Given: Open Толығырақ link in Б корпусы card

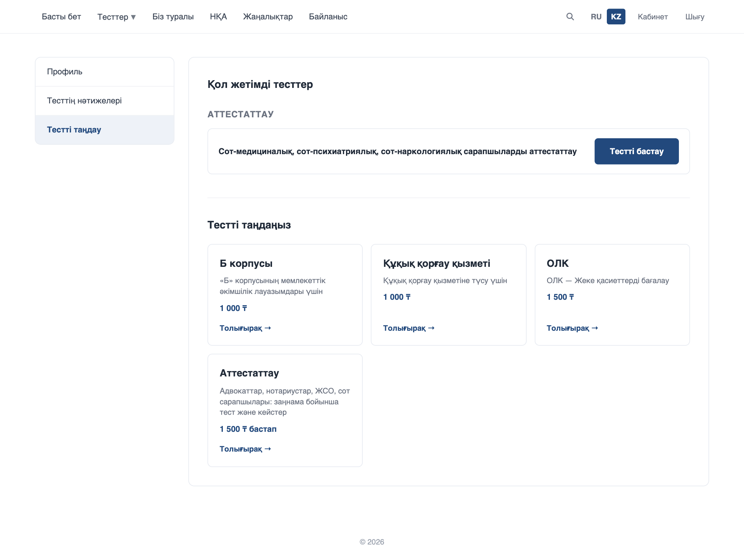Looking at the screenshot, I should [245, 328].
